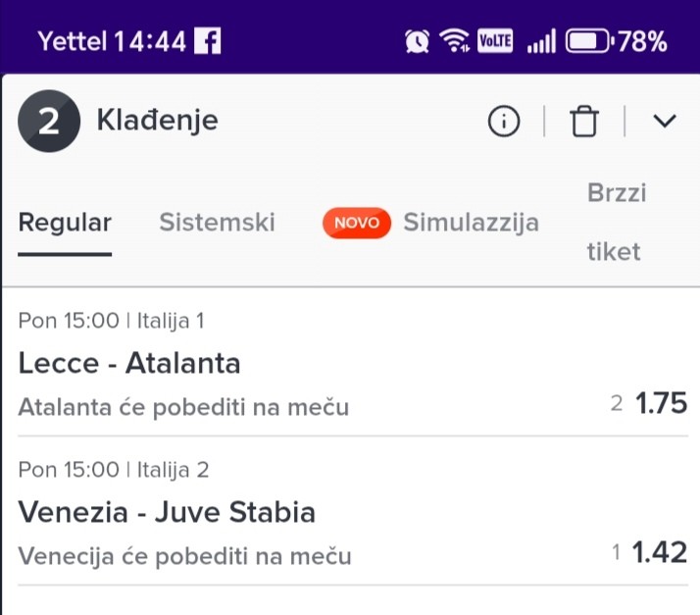700x615 pixels.
Task: Clear the slip with the trash icon
Action: tap(584, 122)
